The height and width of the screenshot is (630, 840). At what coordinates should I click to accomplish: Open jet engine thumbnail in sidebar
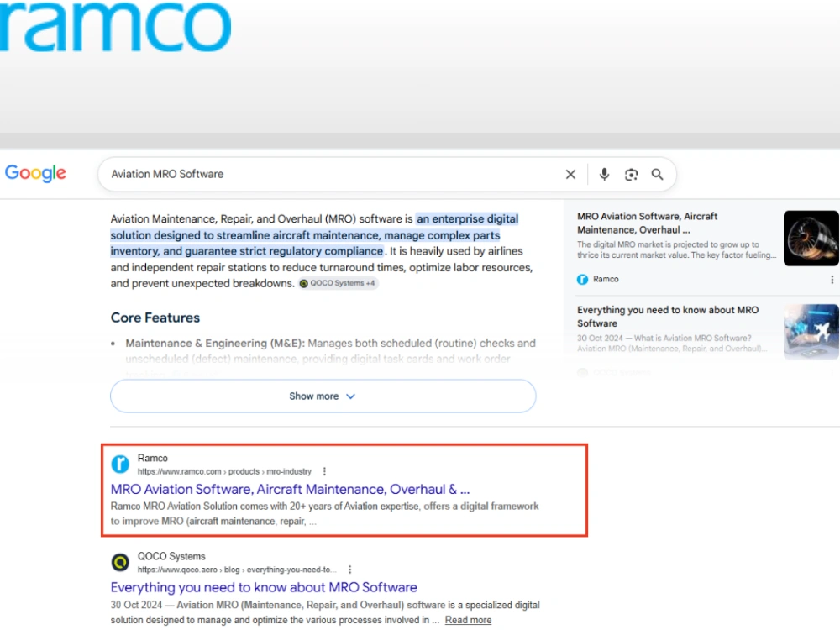pyautogui.click(x=811, y=238)
